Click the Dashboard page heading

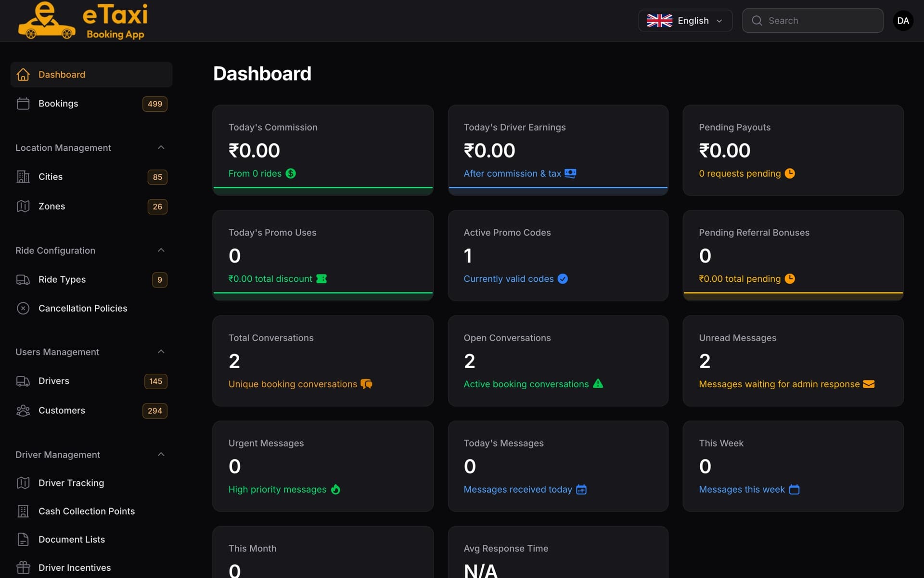pyautogui.click(x=262, y=74)
